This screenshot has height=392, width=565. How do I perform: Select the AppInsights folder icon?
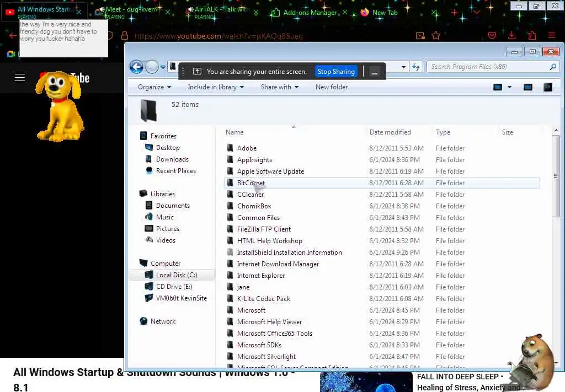(x=230, y=159)
